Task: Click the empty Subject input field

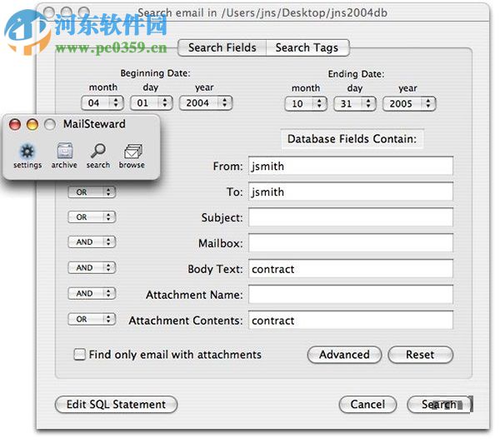Action: point(351,217)
